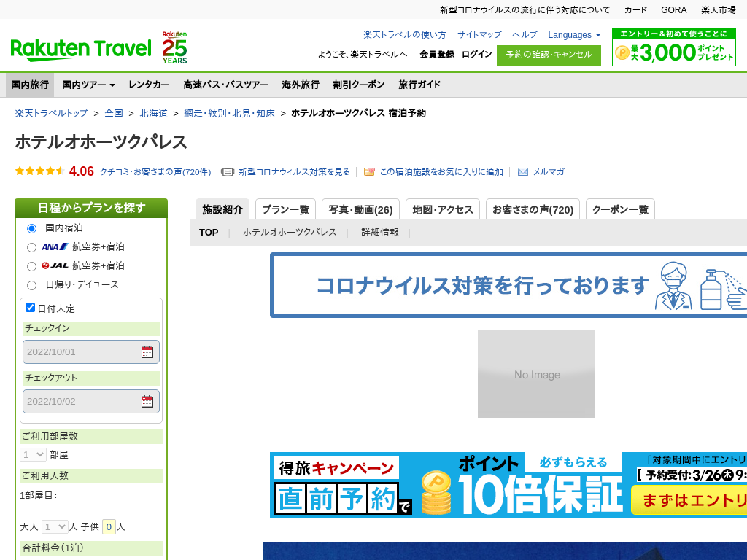Switch to the プラン一覧 tab
747x560 pixels.
click(285, 209)
